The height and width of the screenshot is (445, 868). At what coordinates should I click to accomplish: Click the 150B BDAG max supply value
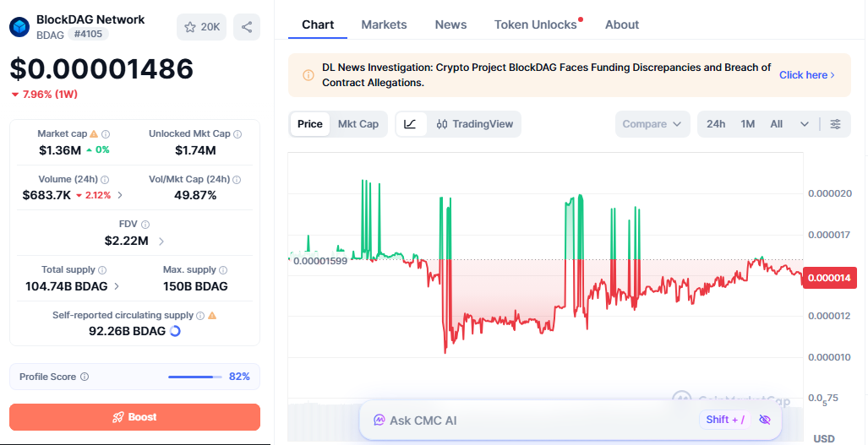click(195, 286)
